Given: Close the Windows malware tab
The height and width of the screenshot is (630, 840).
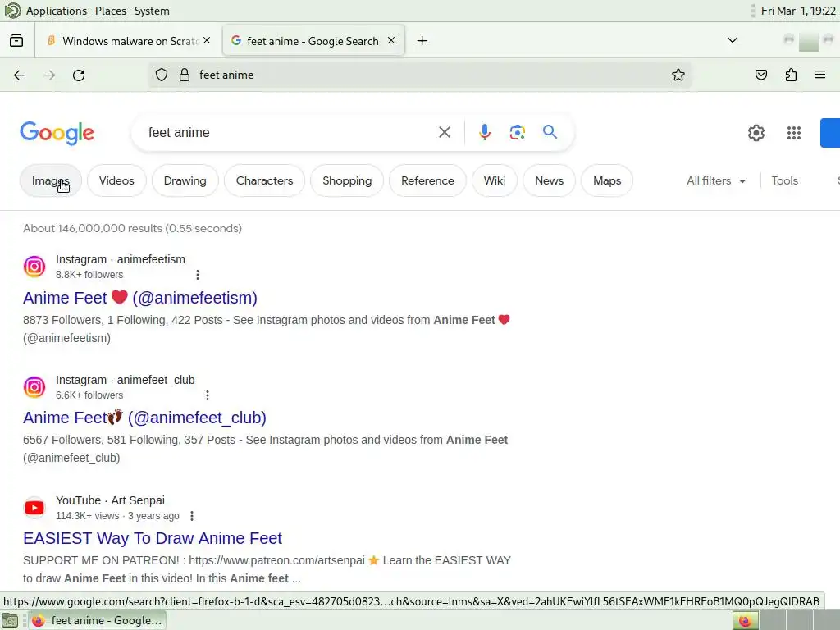Looking at the screenshot, I should pos(207,41).
